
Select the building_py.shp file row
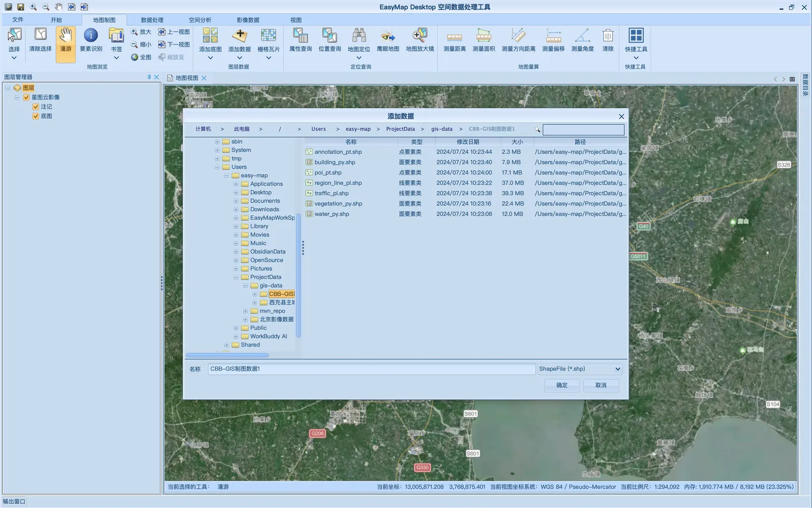point(465,162)
